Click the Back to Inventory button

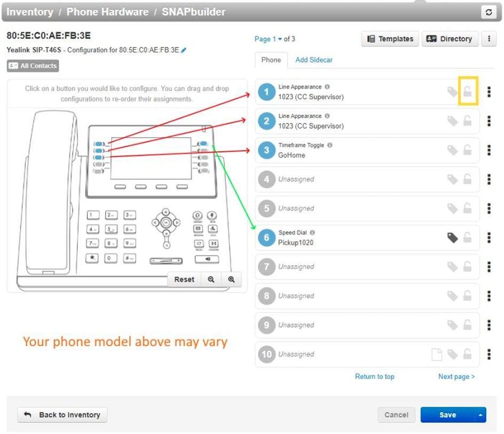pyautogui.click(x=62, y=415)
